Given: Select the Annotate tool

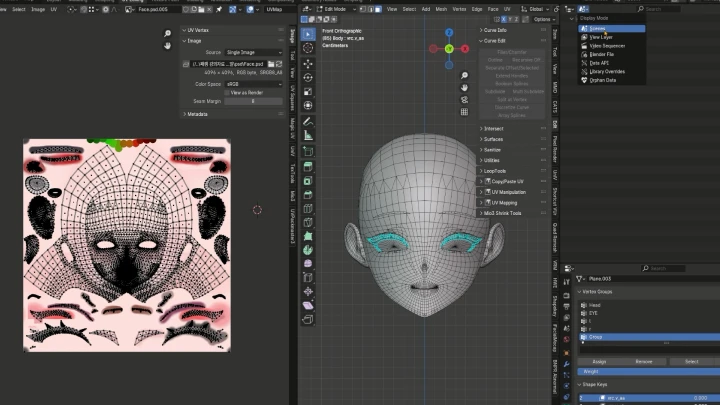Looking at the screenshot, I should tap(308, 121).
